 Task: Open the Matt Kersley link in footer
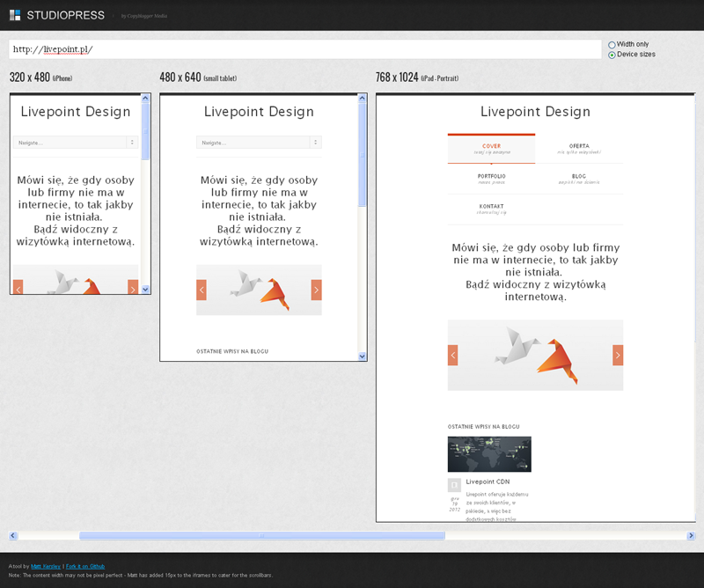[x=43, y=566]
